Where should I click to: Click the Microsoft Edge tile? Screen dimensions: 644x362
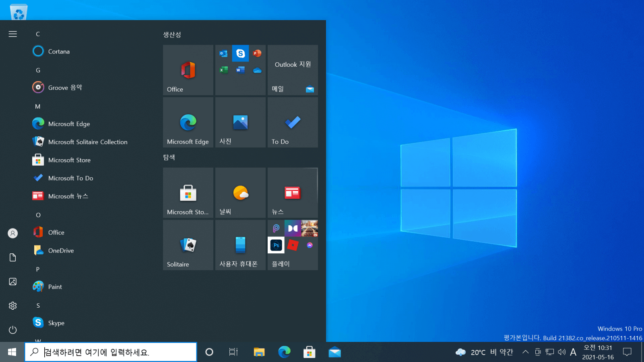[188, 122]
